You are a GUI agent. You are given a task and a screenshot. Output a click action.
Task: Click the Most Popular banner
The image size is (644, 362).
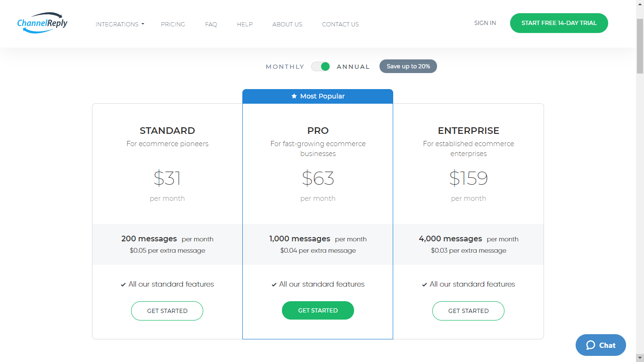click(318, 96)
